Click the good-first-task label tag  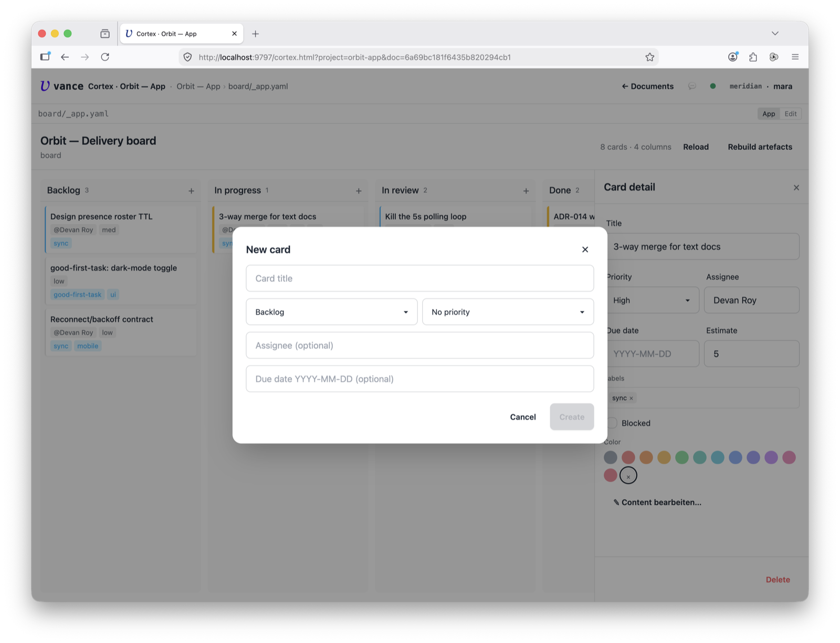coord(77,294)
